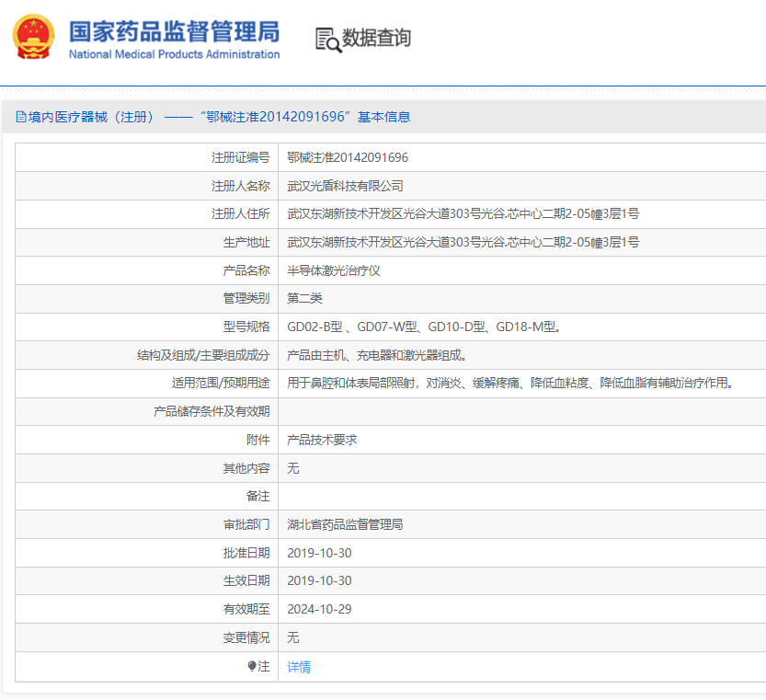The width and height of the screenshot is (766, 700).
Task: Click the national emblem logo
Action: point(33,37)
